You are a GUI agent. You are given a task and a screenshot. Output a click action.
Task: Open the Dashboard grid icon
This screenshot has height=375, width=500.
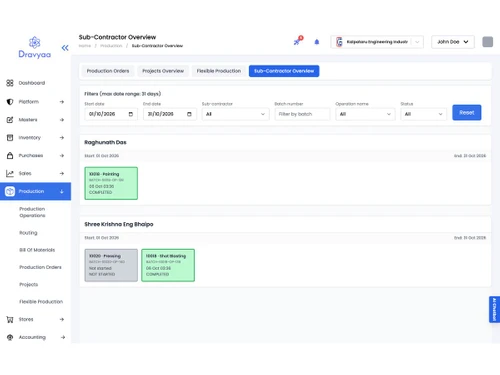pyautogui.click(x=10, y=83)
